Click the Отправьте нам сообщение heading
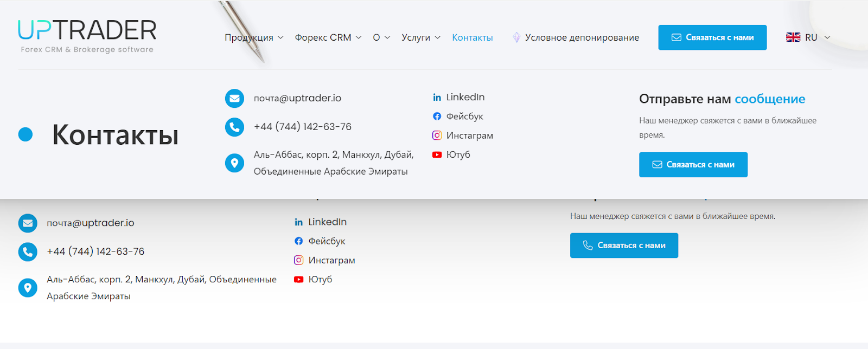This screenshot has width=868, height=349. tap(722, 99)
